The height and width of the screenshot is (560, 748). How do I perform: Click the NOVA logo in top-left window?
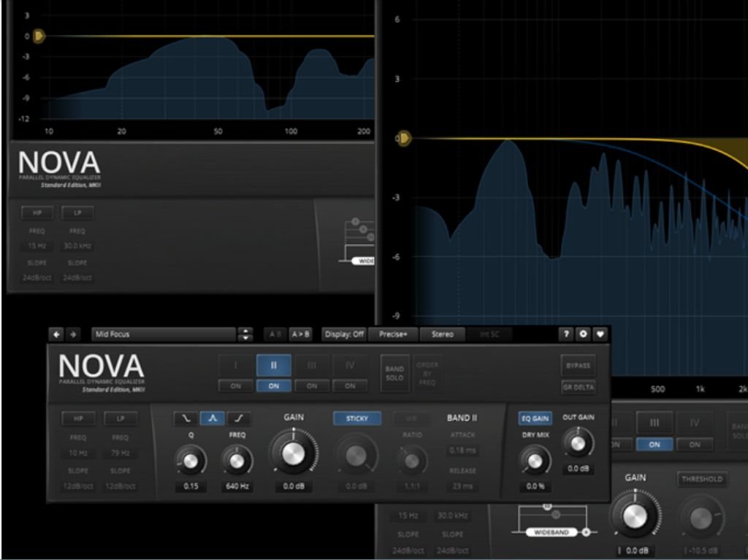(x=60, y=163)
